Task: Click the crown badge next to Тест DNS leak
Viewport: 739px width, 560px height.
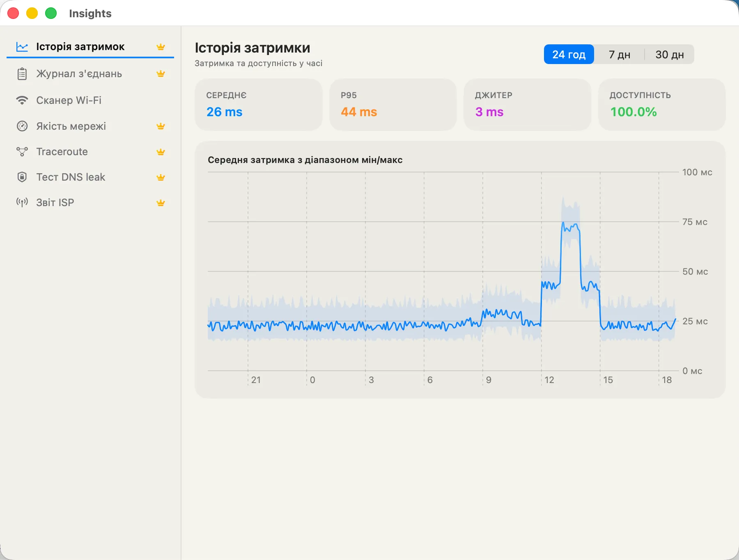Action: pyautogui.click(x=161, y=177)
